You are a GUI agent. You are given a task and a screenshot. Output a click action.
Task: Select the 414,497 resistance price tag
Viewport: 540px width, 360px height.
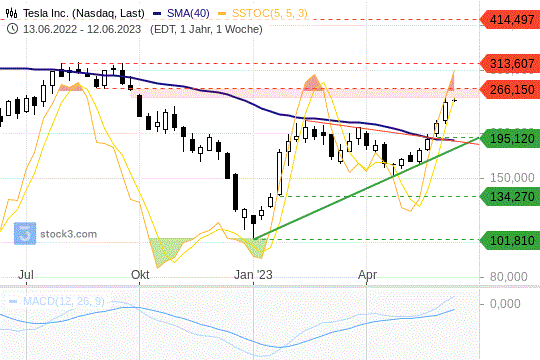coord(510,20)
